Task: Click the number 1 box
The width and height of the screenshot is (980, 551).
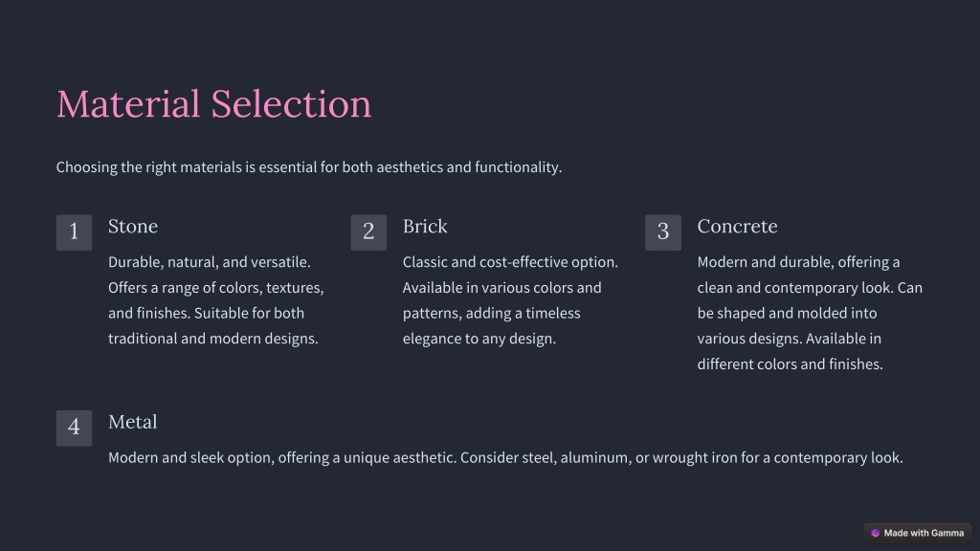Action: coord(74,232)
